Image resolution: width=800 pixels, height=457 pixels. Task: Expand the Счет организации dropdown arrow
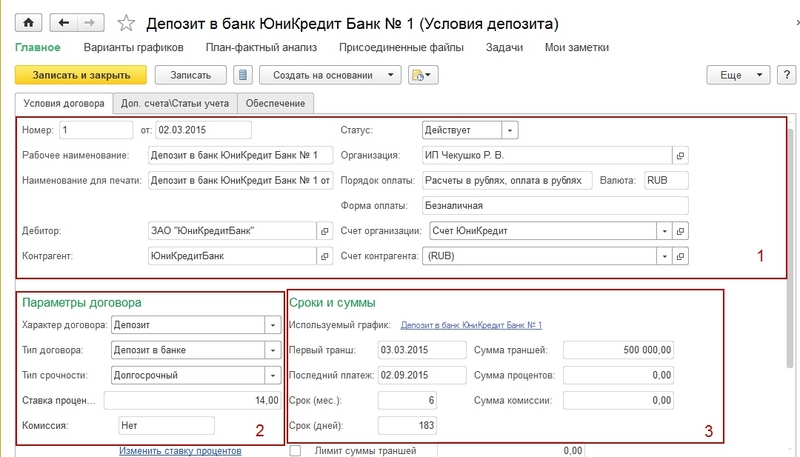[x=664, y=231]
